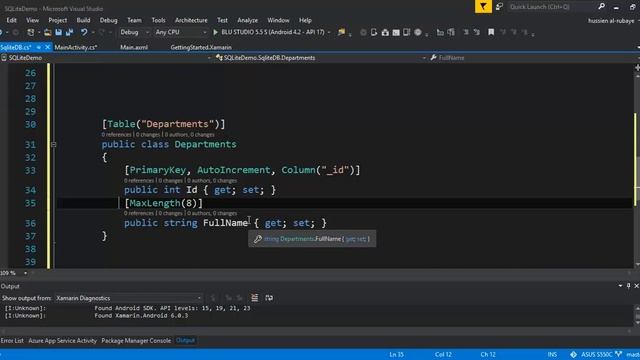Open the Build menu

point(83,20)
